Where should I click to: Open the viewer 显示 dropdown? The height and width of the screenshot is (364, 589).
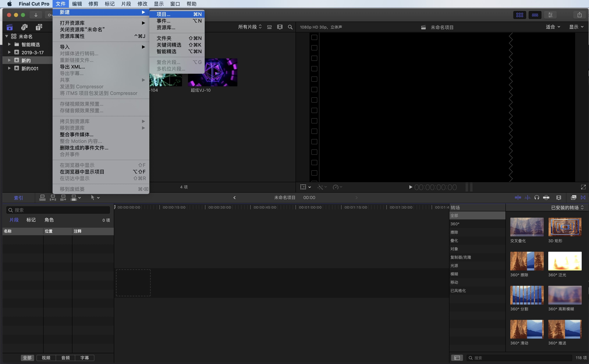[x=576, y=27]
